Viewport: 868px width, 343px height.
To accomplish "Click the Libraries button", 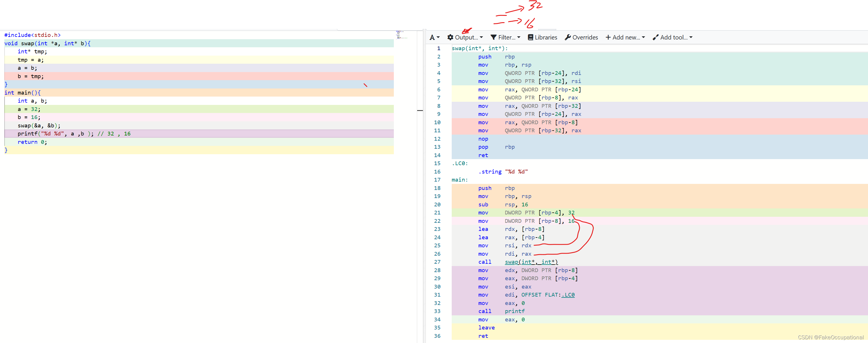I will point(546,37).
